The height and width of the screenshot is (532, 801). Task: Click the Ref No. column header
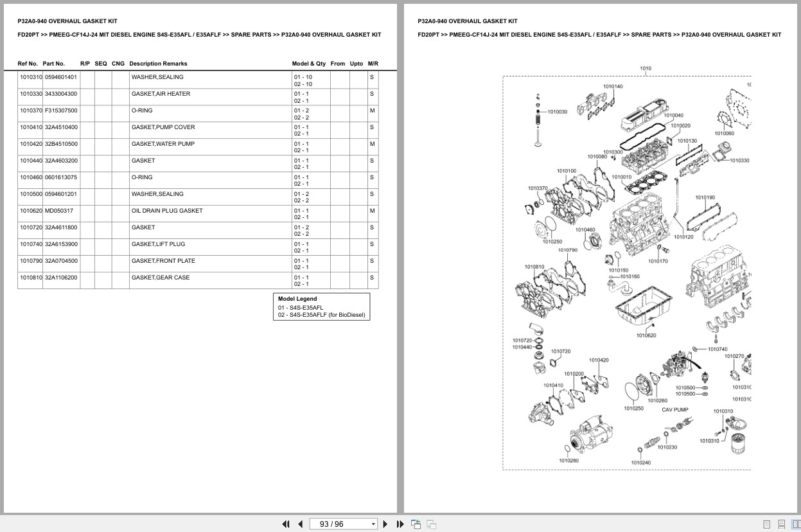click(x=28, y=64)
